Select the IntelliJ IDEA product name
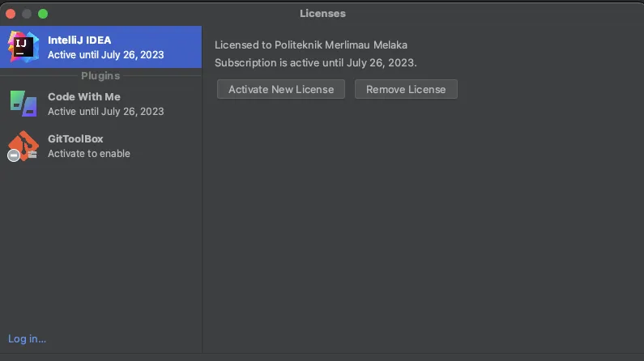 pos(79,40)
